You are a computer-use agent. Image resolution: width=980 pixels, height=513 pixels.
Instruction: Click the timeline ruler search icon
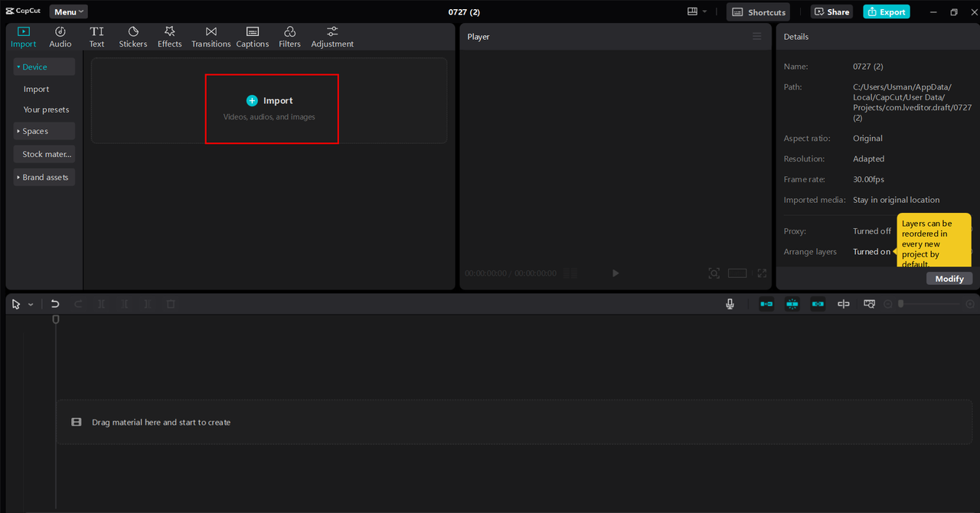(x=869, y=304)
